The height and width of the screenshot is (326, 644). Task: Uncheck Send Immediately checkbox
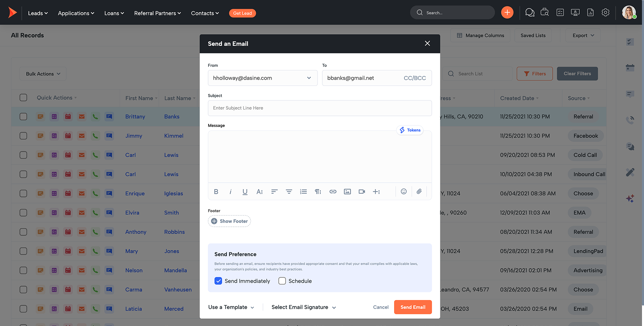point(218,281)
